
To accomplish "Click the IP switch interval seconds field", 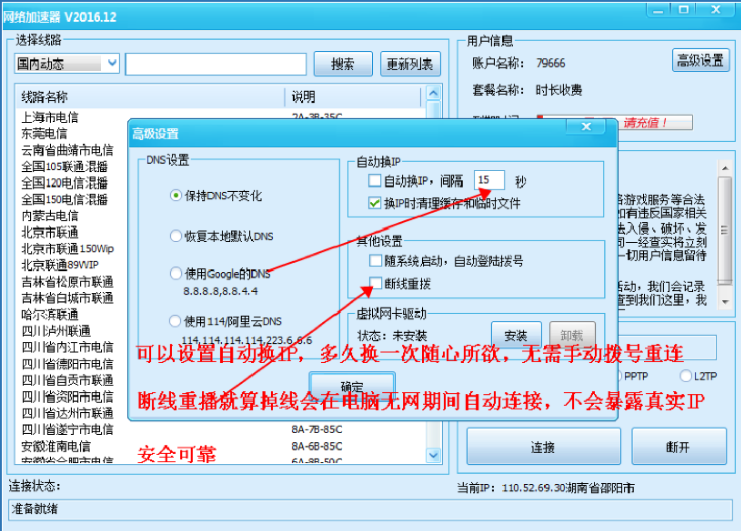I will [x=489, y=180].
